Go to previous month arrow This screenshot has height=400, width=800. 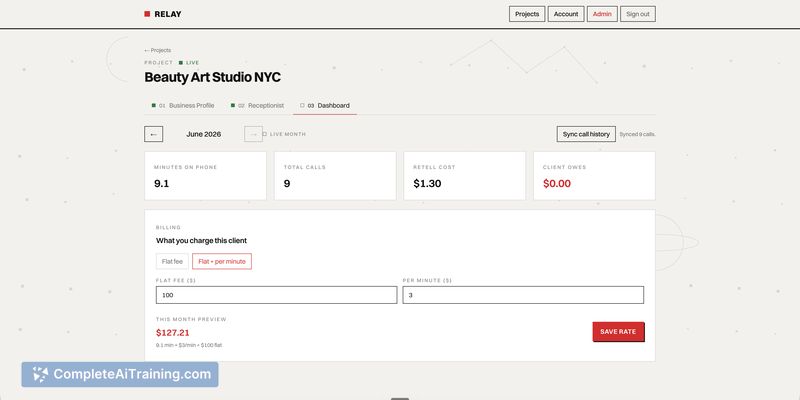click(154, 134)
